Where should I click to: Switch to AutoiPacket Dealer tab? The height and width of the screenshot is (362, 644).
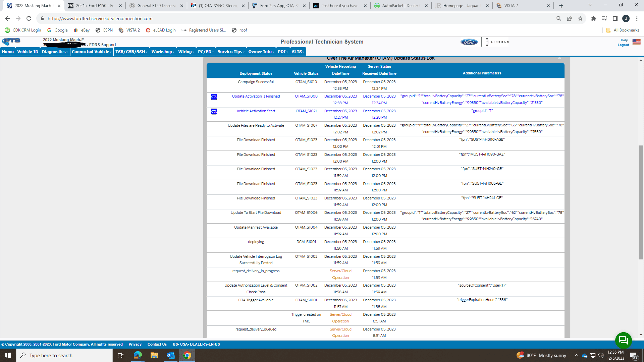tap(401, 6)
